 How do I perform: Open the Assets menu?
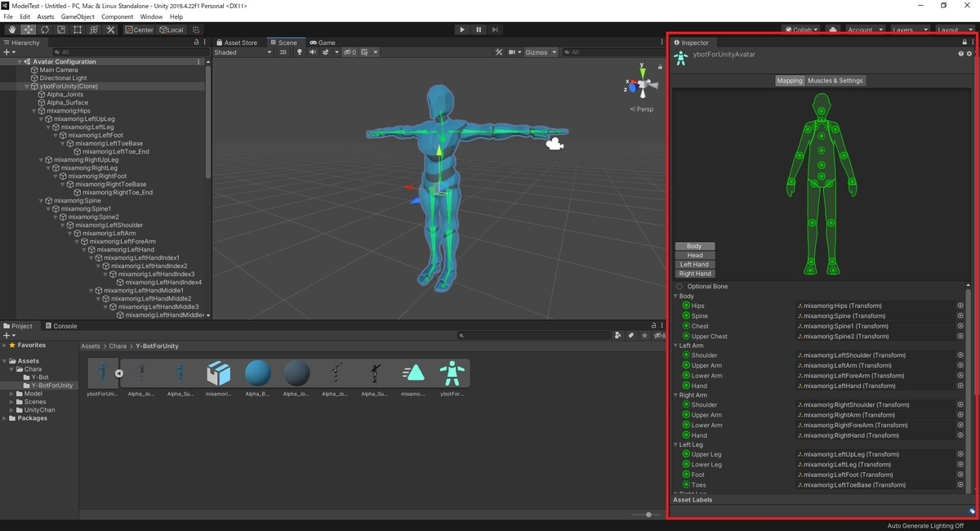tap(46, 16)
